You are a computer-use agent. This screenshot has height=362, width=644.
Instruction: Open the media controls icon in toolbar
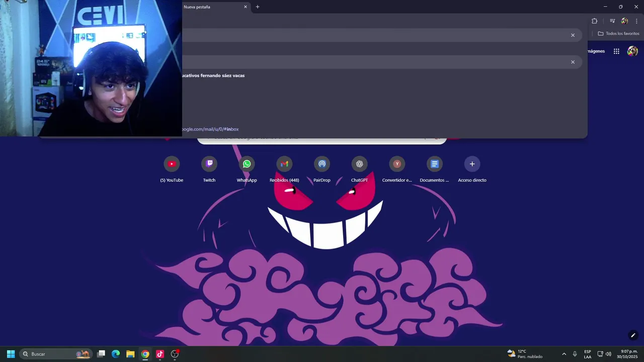pos(612,21)
